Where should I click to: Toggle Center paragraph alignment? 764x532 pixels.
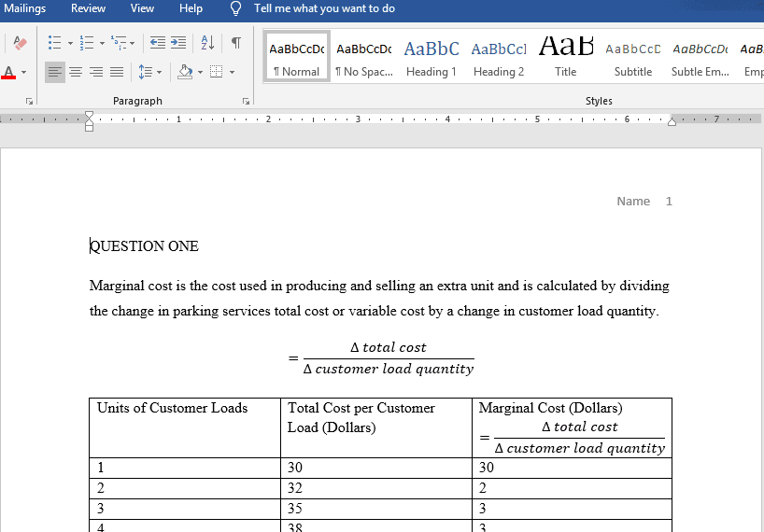point(76,72)
